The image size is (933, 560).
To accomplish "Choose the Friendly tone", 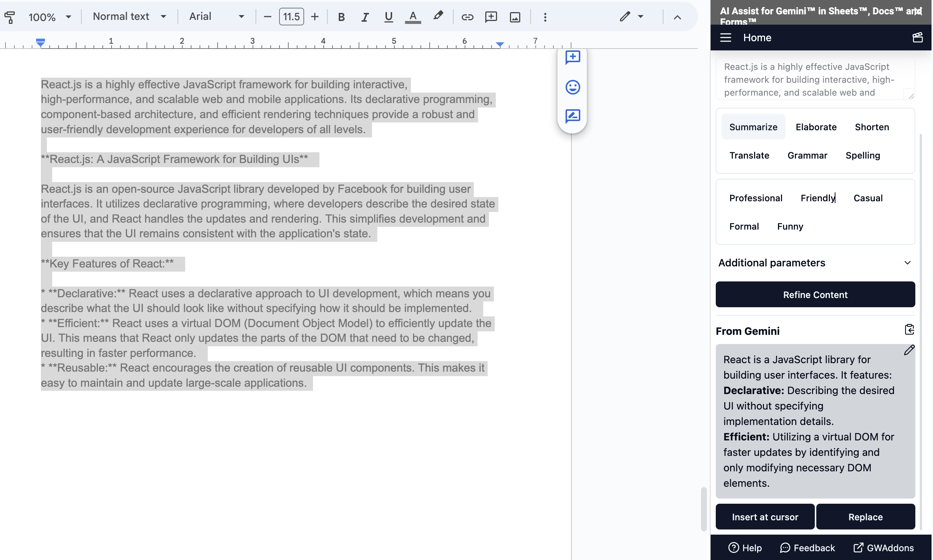I will tap(817, 198).
